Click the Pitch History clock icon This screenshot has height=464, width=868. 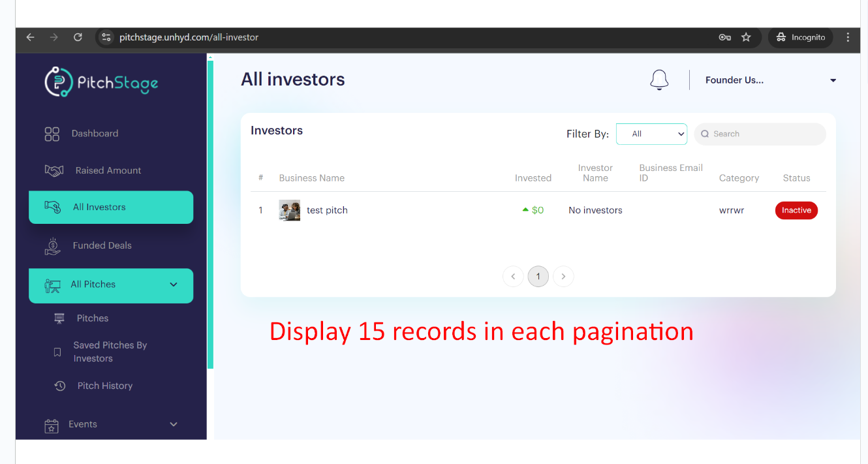[59, 386]
